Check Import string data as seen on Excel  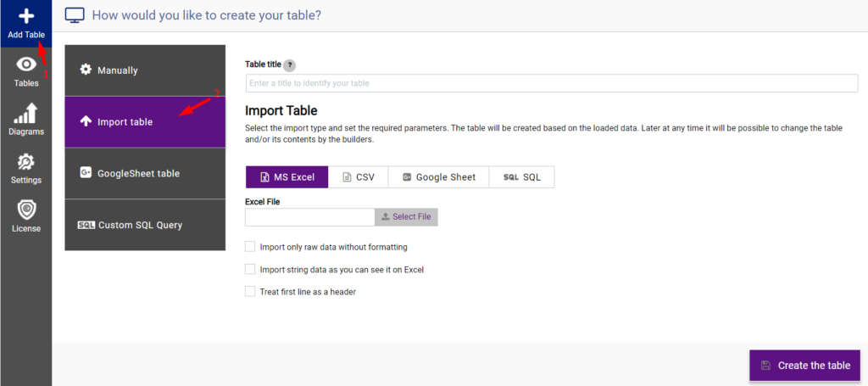coord(250,269)
